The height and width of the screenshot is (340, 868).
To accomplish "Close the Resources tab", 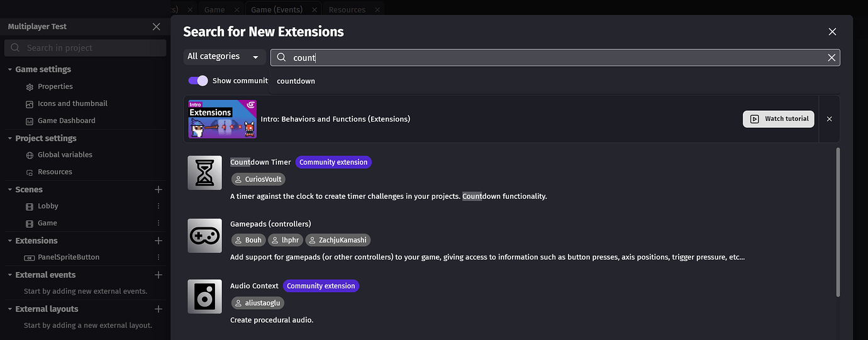I will [x=377, y=9].
